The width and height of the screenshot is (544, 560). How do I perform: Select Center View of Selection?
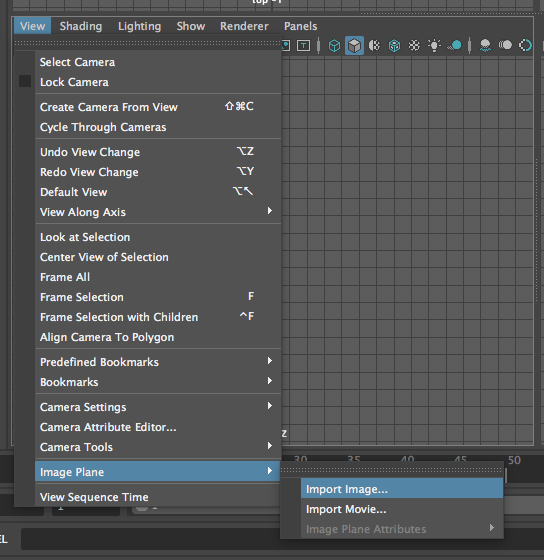pos(158,257)
